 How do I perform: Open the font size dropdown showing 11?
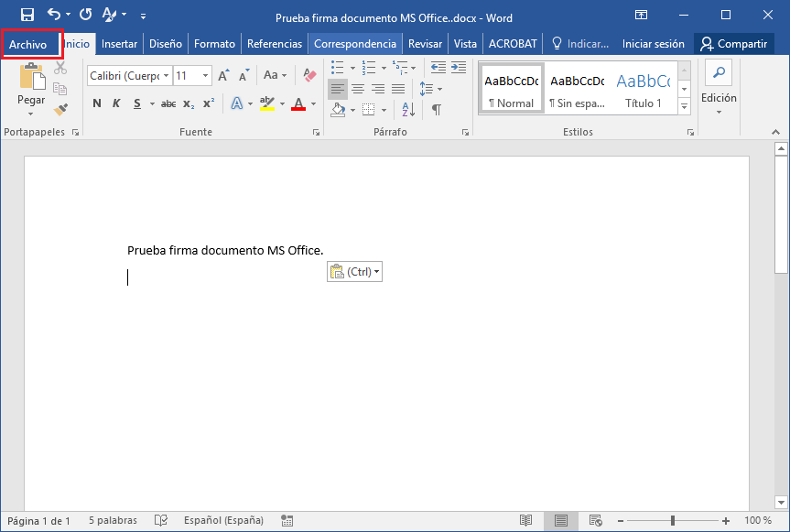pos(205,76)
